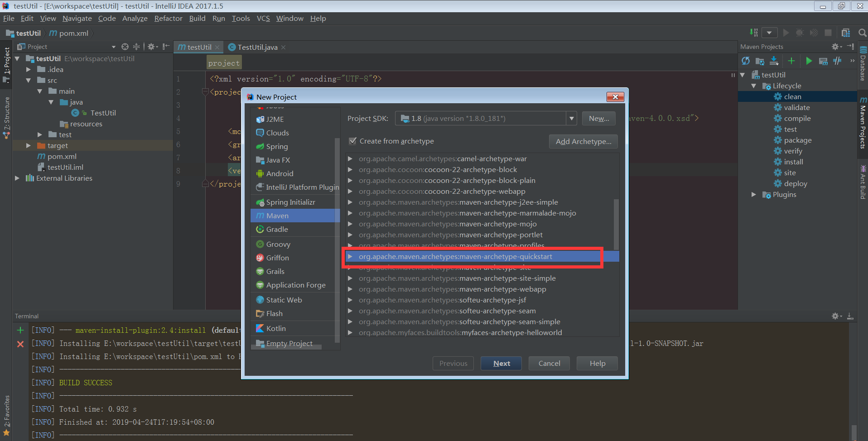Open Search Everywhere magnifier icon

click(x=862, y=33)
